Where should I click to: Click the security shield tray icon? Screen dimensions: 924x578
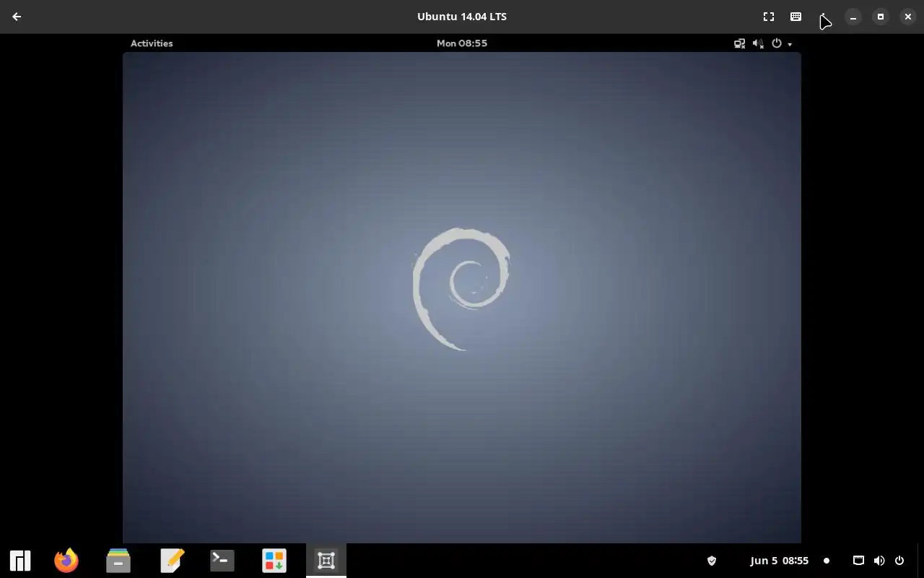[712, 561]
